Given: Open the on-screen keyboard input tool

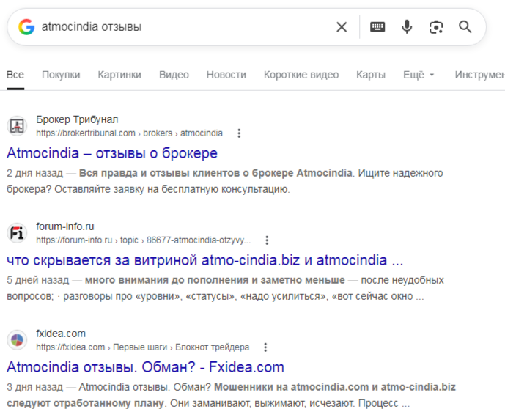Looking at the screenshot, I should click(x=377, y=27).
